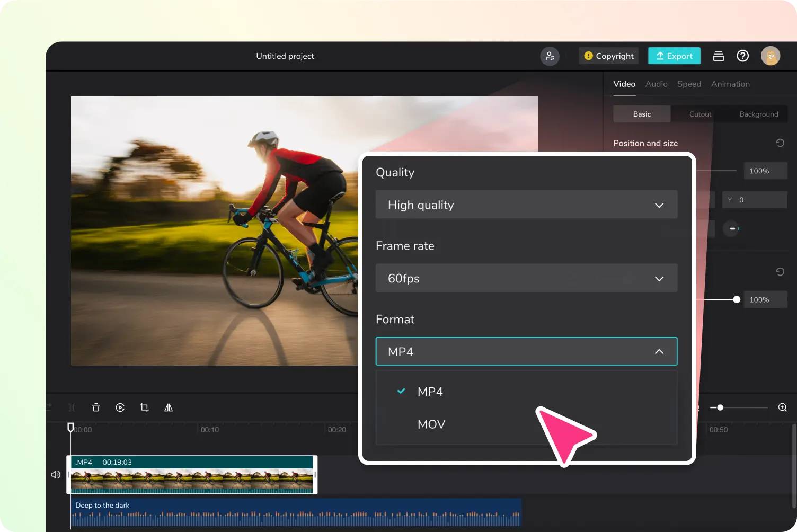Screen dimensions: 797x532
Task: Click the round rotation dial control
Action: 731,228
